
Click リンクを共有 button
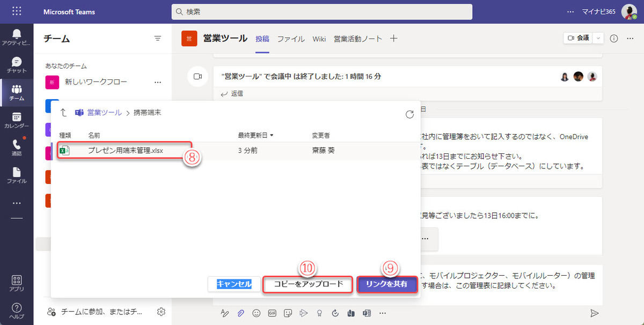click(x=386, y=284)
